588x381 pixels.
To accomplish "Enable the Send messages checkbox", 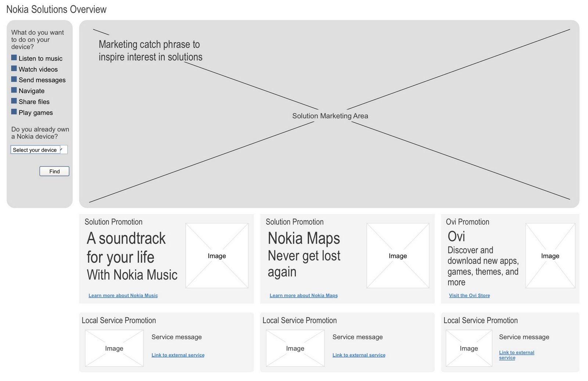I will [14, 79].
